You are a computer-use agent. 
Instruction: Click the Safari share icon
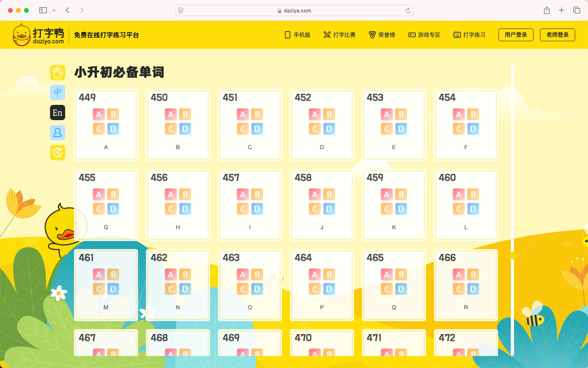(x=547, y=10)
